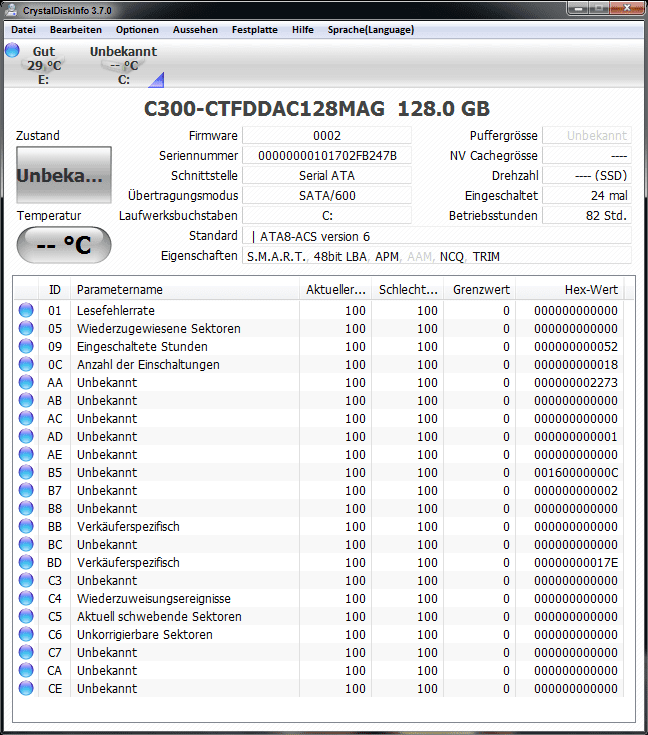The height and width of the screenshot is (735, 648).
Task: Select the Aktuell schwebende Sektoren parameter name
Action: (159, 616)
